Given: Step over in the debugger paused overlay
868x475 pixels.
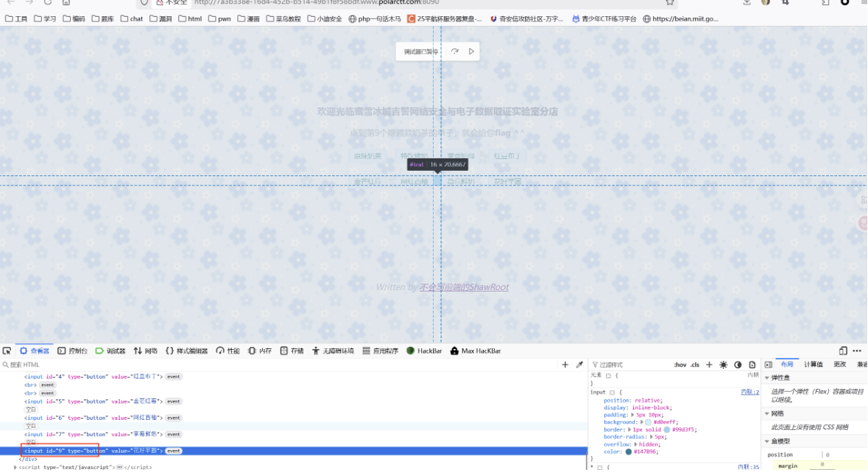Looking at the screenshot, I should (x=455, y=52).
